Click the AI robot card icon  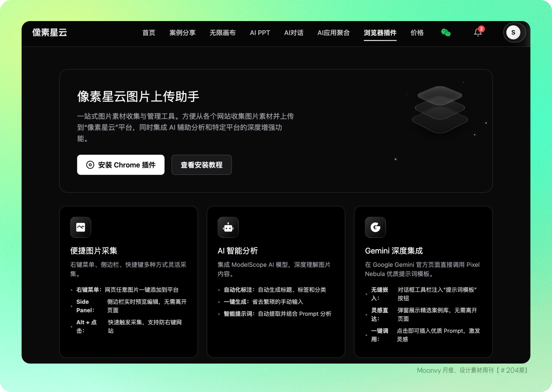(x=228, y=227)
